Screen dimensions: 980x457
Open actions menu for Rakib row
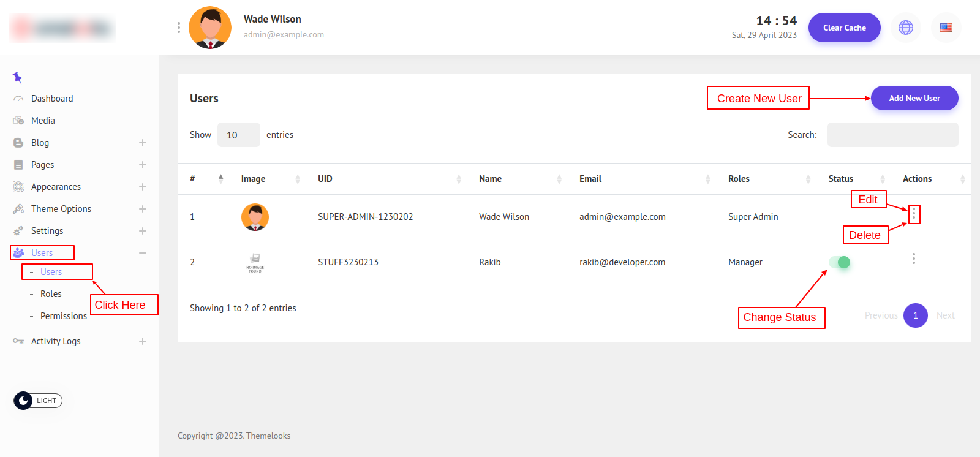point(913,259)
